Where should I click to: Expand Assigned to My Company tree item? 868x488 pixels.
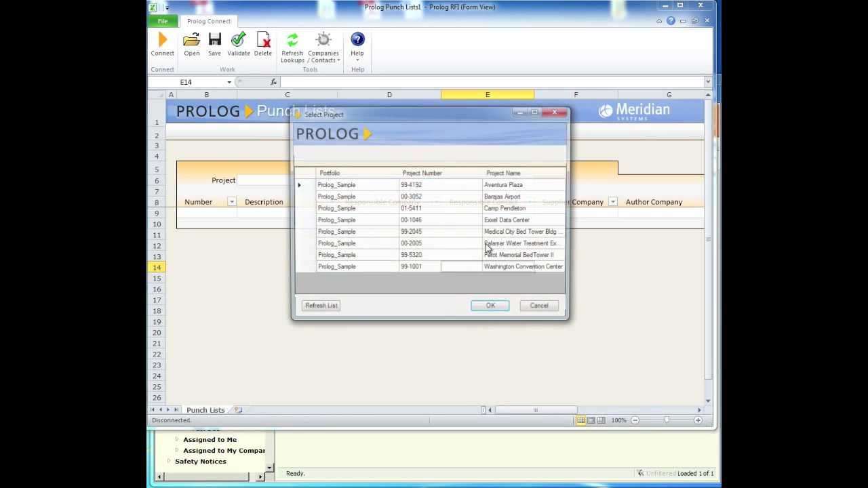tap(177, 451)
